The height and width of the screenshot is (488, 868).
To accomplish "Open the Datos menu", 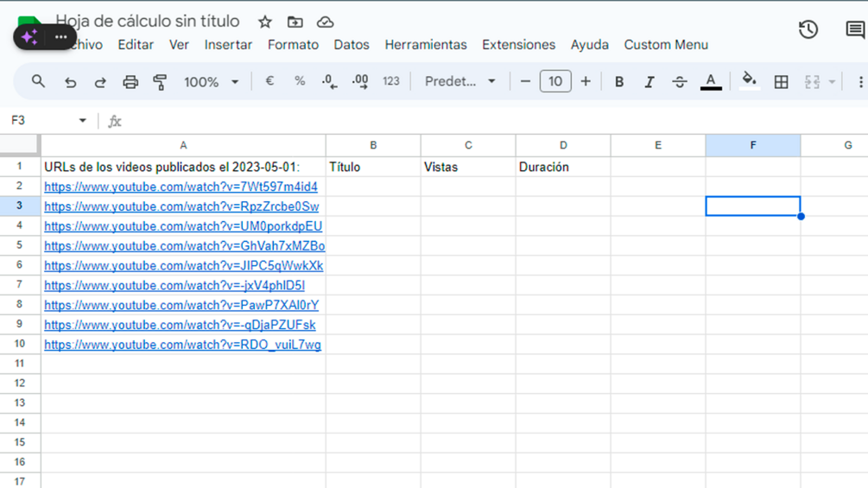I will click(x=352, y=45).
